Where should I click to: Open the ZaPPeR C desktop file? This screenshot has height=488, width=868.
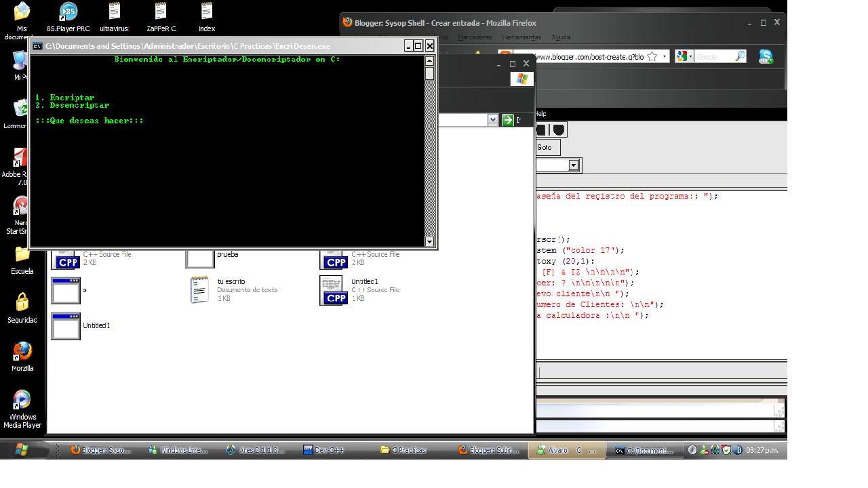(x=161, y=17)
